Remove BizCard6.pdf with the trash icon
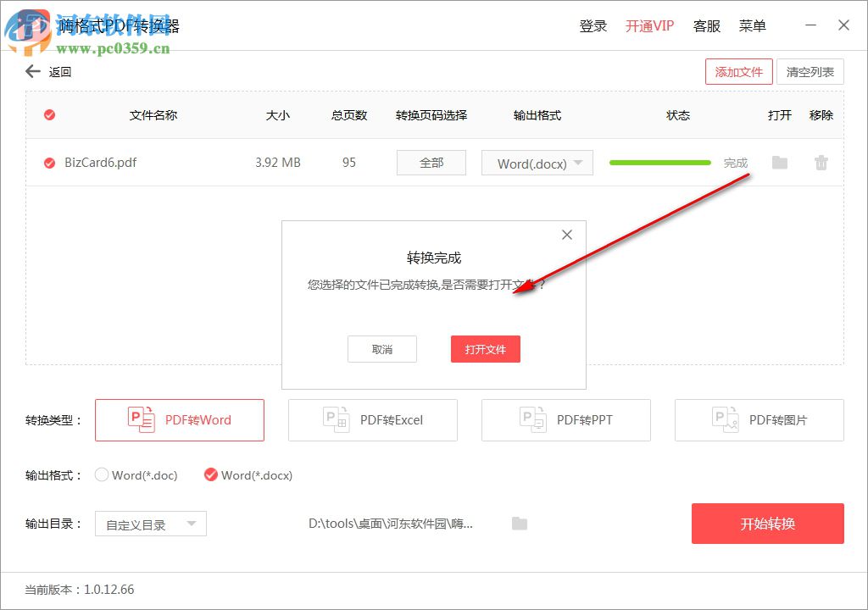Image resolution: width=868 pixels, height=610 pixels. pos(821,163)
